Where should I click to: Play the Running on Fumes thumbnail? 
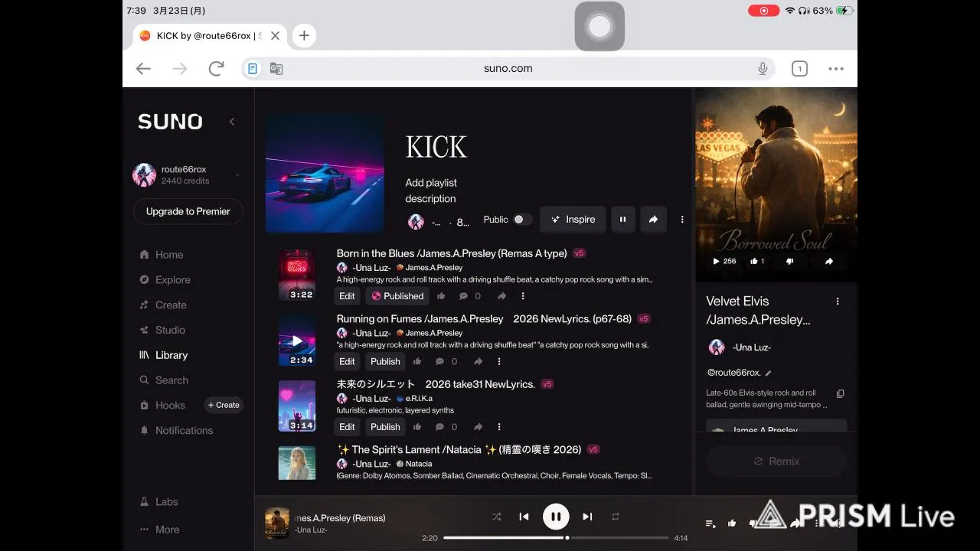pos(297,341)
